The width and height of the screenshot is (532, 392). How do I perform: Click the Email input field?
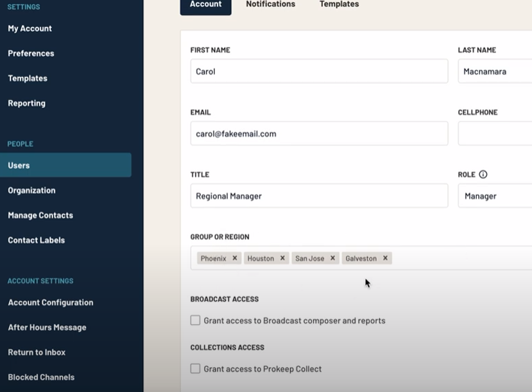[x=319, y=134]
